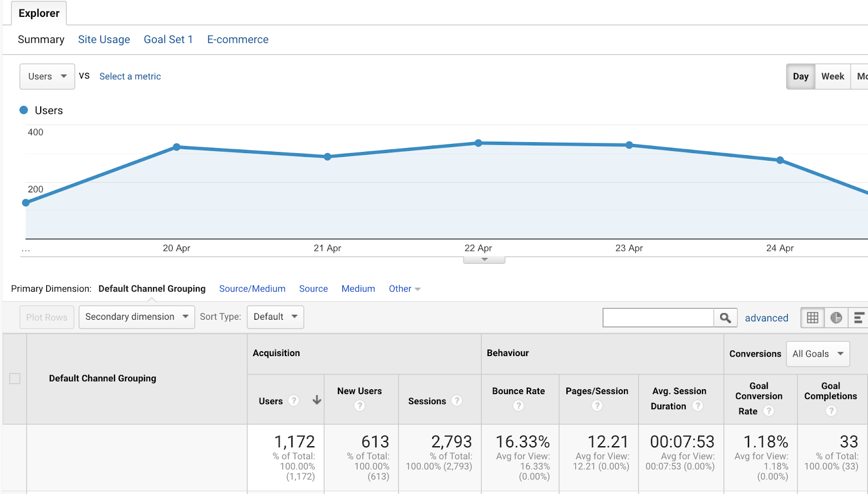Viewport: 868px width, 494px height.
Task: Click the 20 Apr data point
Action: tap(177, 147)
